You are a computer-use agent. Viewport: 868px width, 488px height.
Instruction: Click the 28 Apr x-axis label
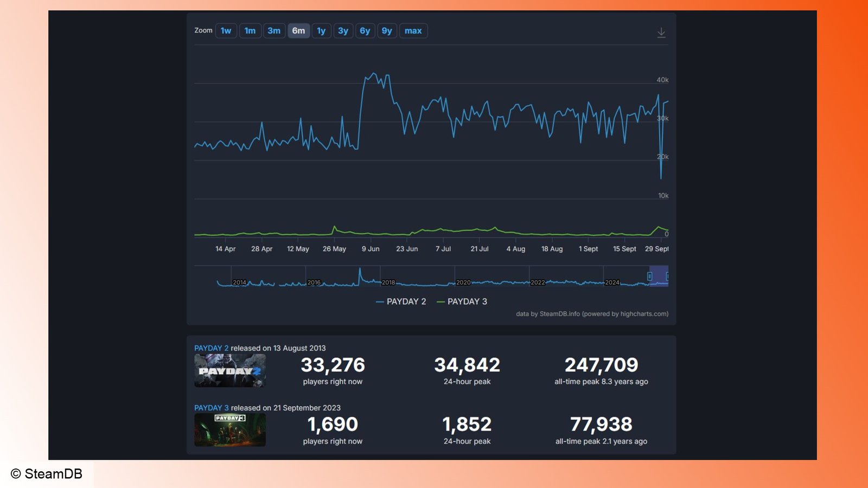coord(261,249)
